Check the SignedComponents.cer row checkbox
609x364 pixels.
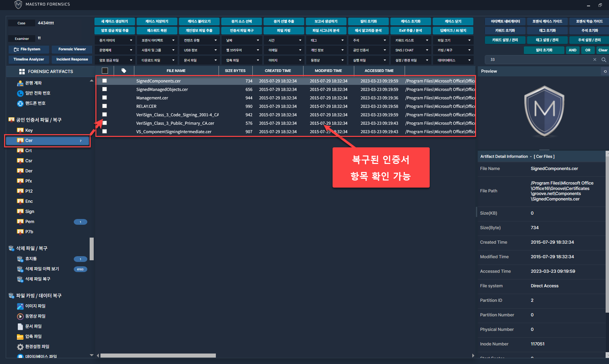point(105,81)
